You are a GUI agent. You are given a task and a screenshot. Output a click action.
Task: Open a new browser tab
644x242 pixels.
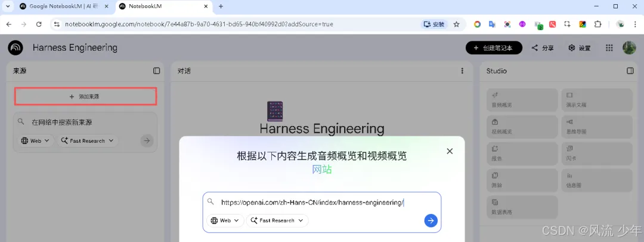221,6
